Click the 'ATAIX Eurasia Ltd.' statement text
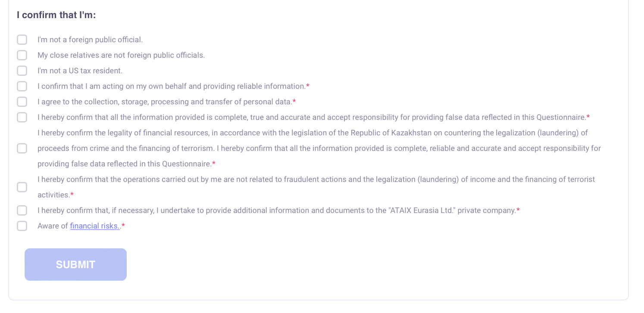The image size is (644, 313). click(x=276, y=210)
